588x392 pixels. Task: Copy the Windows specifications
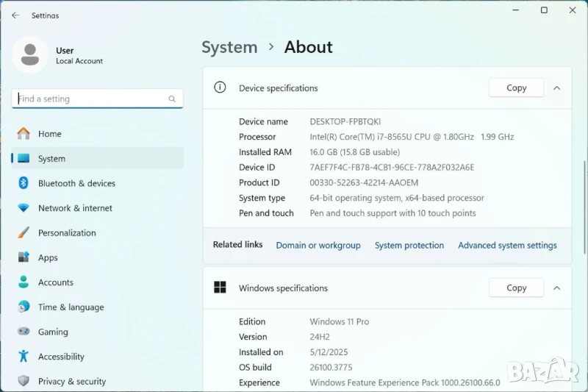pos(516,288)
